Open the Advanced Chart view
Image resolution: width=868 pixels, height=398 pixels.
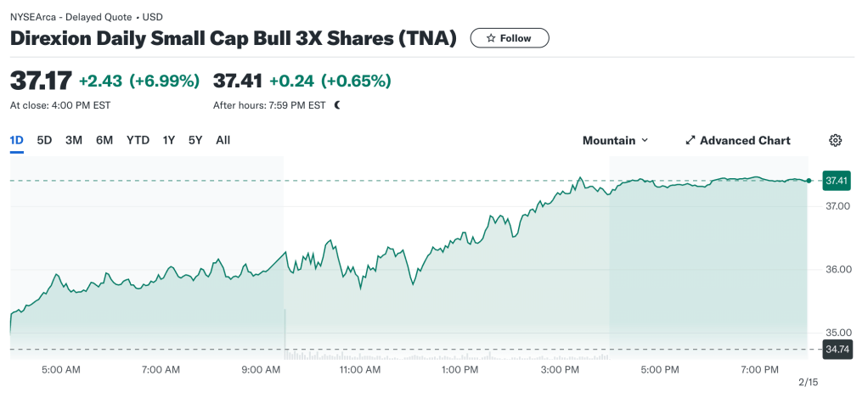pos(744,141)
